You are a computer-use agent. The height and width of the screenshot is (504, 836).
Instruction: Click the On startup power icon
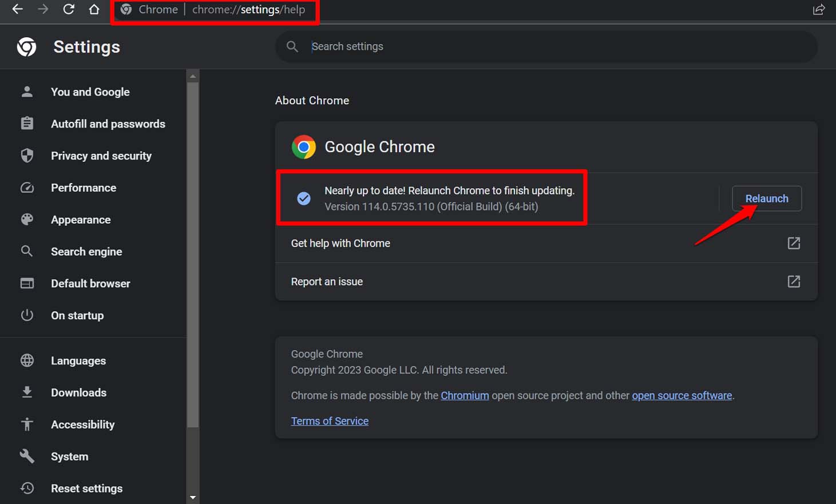(27, 315)
